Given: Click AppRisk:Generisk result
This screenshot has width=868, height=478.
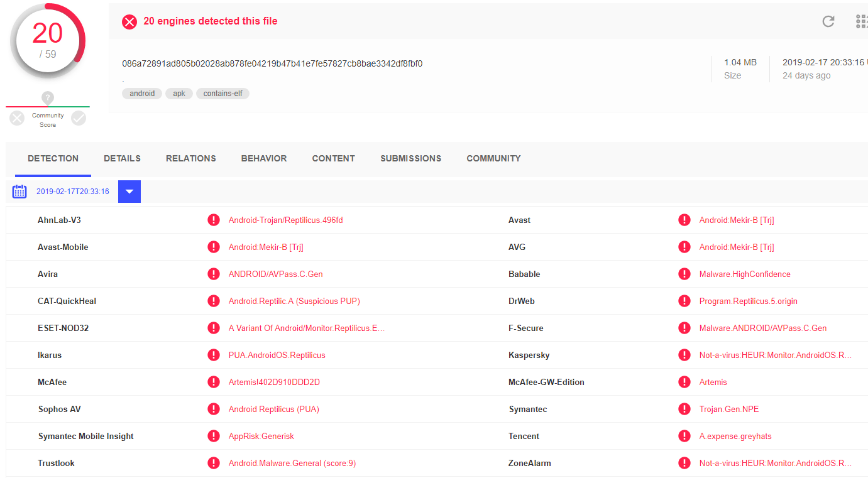Looking at the screenshot, I should (261, 436).
